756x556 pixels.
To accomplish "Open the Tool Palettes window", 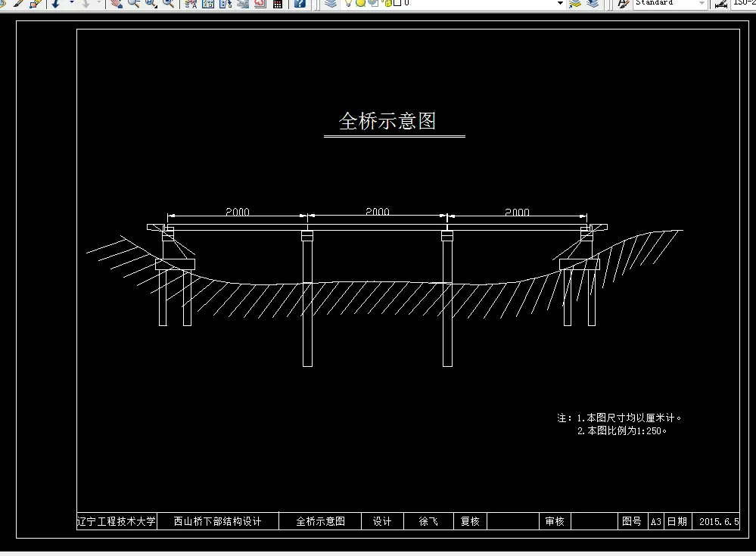I will pos(226,3).
